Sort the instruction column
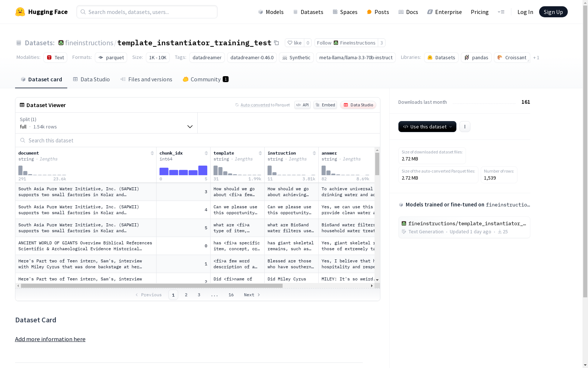This screenshot has width=588, height=368. (314, 153)
